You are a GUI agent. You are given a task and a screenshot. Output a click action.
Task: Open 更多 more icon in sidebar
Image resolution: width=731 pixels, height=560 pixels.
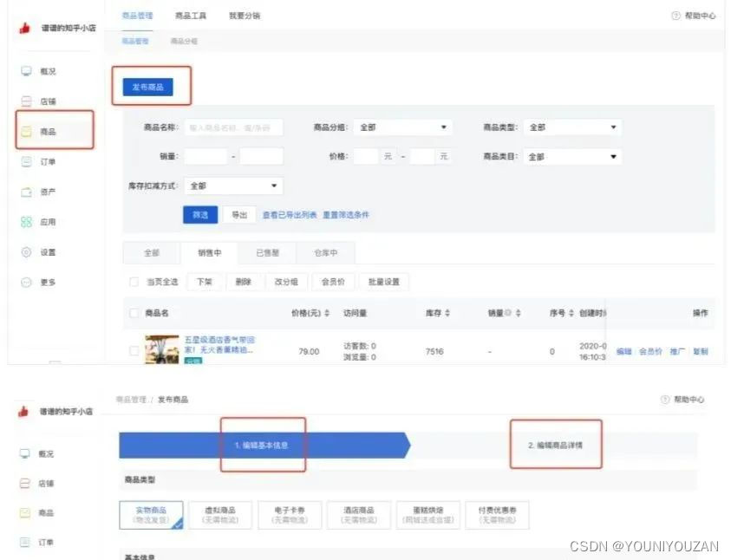coord(27,283)
